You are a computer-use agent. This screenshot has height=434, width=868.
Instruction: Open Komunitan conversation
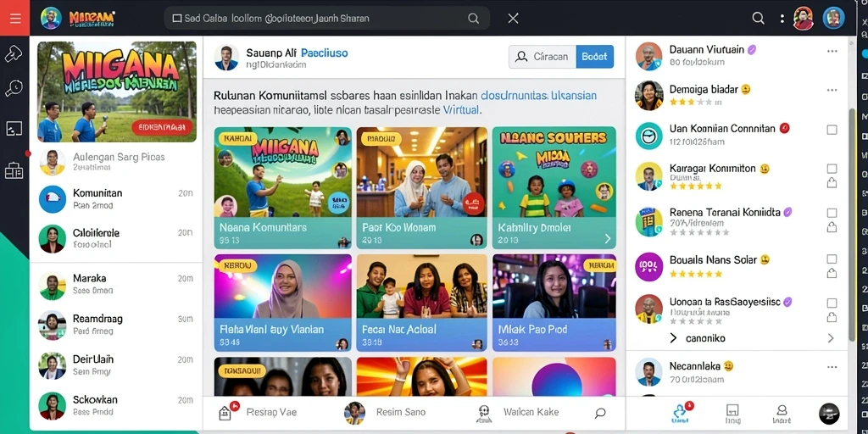(116, 199)
